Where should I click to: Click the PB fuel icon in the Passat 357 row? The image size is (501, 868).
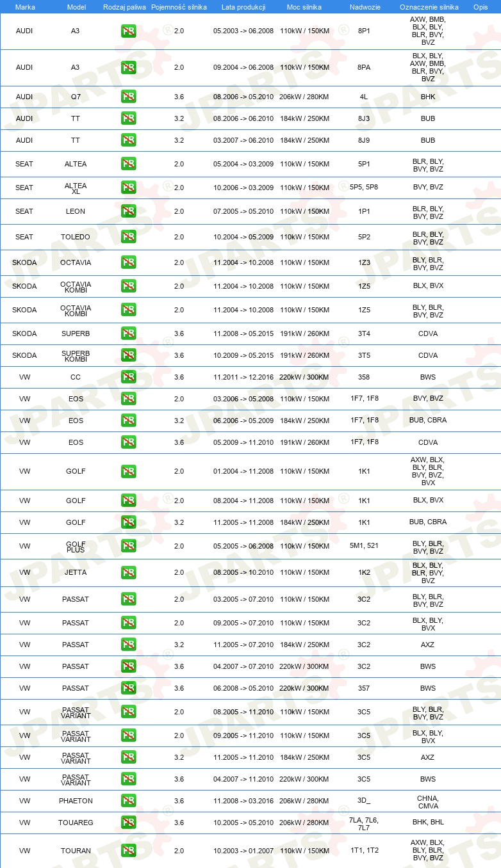click(x=128, y=688)
